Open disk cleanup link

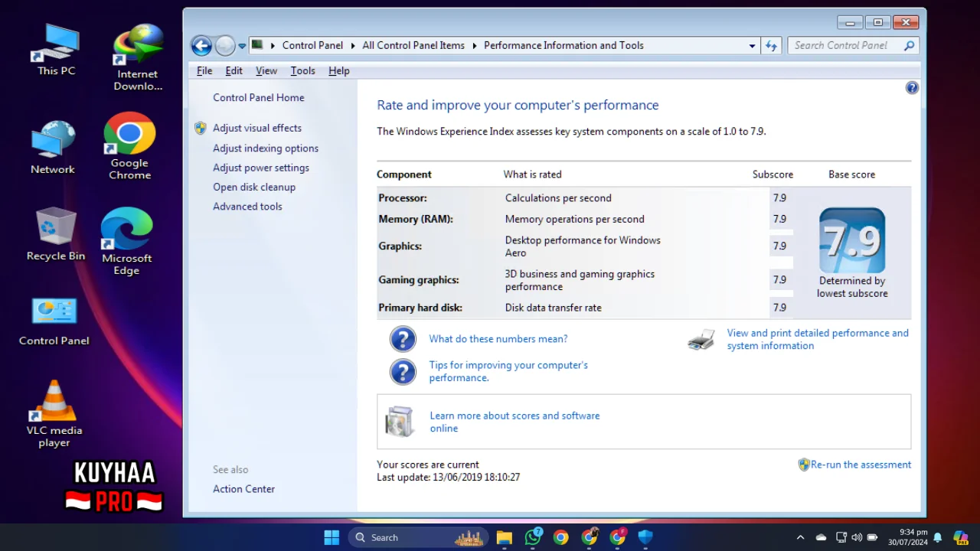point(254,187)
